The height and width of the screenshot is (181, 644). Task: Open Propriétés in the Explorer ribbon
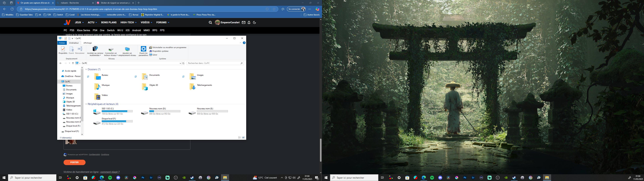coord(63,50)
